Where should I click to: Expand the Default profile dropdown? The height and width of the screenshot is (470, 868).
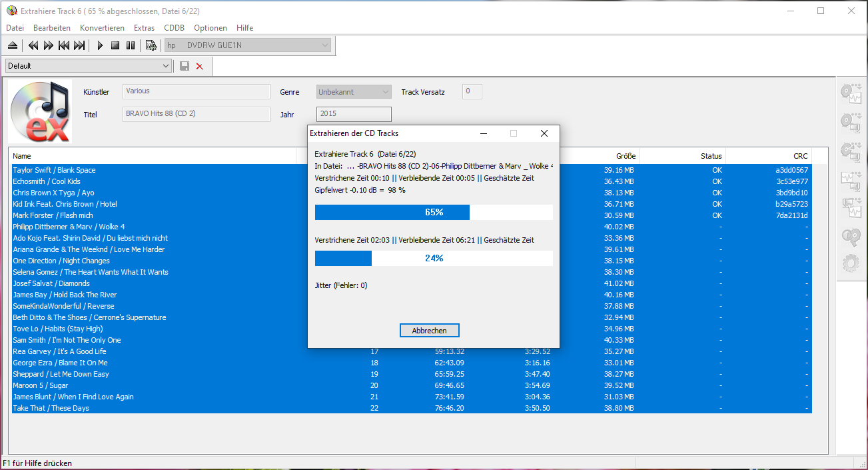tap(166, 66)
